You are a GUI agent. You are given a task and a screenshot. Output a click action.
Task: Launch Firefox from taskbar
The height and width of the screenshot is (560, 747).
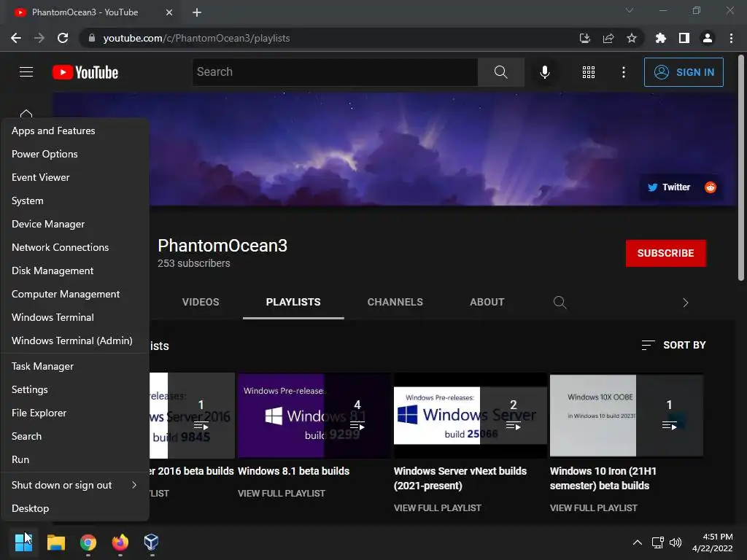[120, 542]
